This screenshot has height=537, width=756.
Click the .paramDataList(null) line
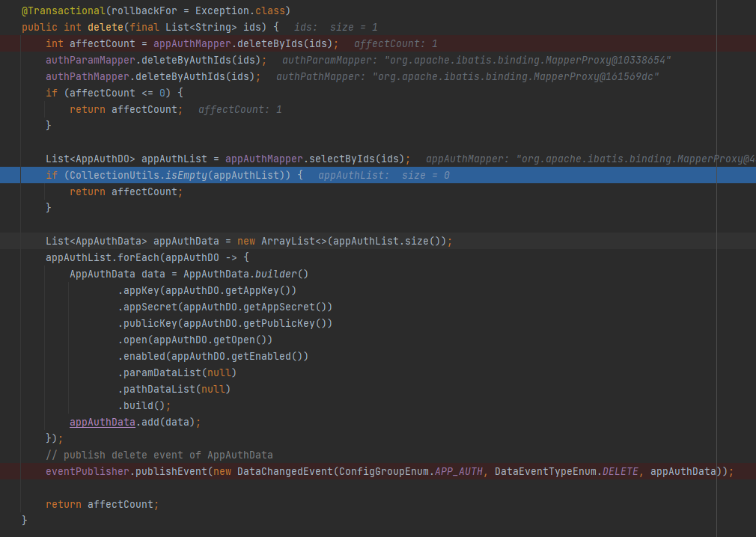[177, 372]
